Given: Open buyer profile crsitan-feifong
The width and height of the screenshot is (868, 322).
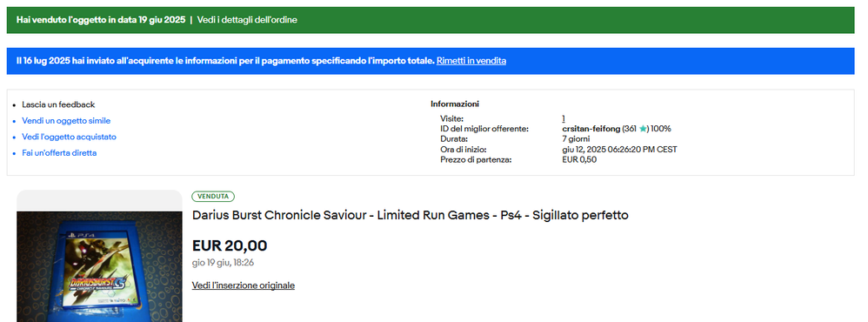Looking at the screenshot, I should 591,129.
